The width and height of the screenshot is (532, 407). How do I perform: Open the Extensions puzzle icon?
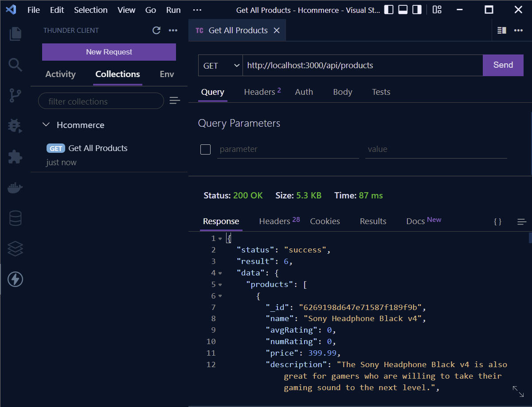point(15,157)
